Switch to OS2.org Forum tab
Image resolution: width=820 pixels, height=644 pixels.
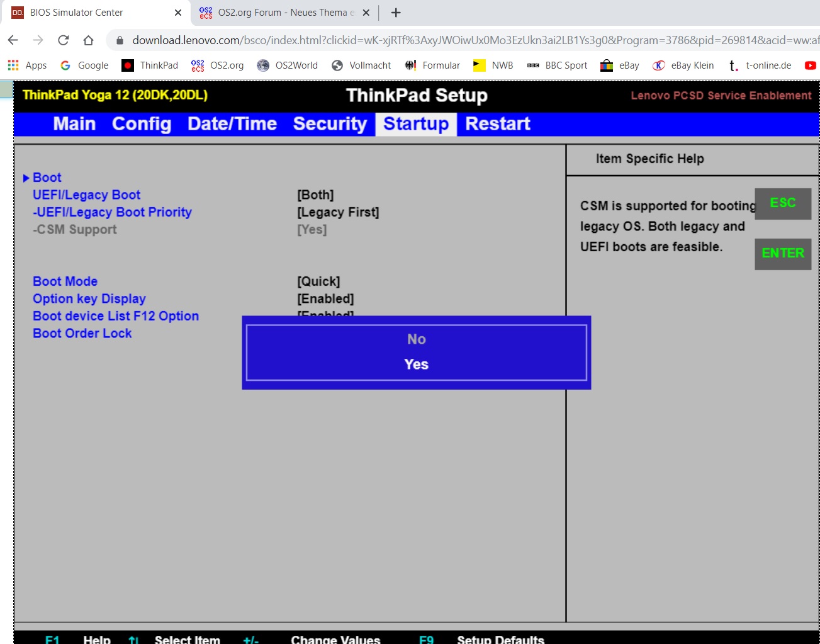(285, 13)
